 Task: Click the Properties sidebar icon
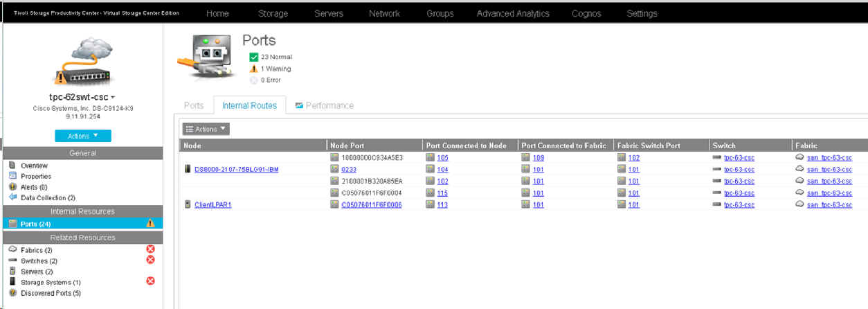pyautogui.click(x=12, y=176)
